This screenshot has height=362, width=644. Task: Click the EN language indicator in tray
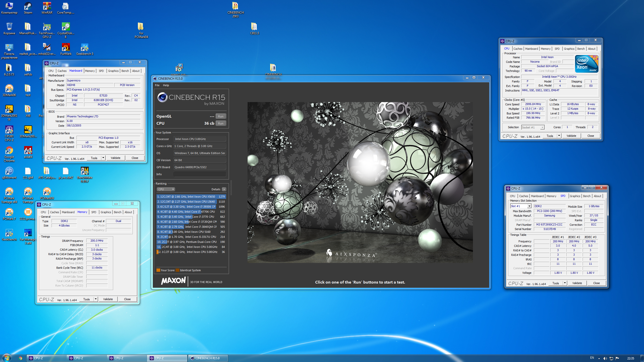click(592, 358)
